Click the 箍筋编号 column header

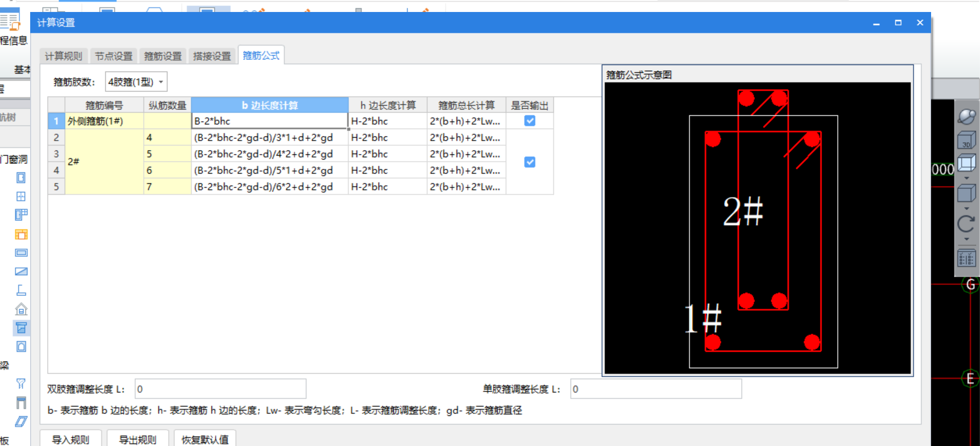click(104, 105)
